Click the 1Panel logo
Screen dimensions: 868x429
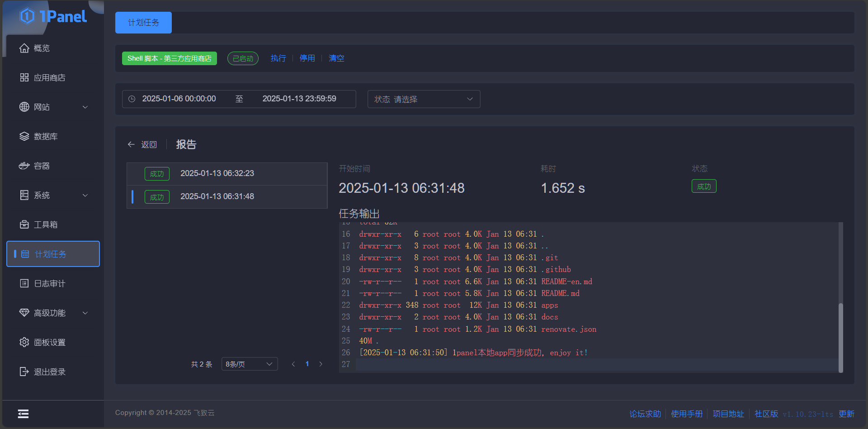point(53,17)
